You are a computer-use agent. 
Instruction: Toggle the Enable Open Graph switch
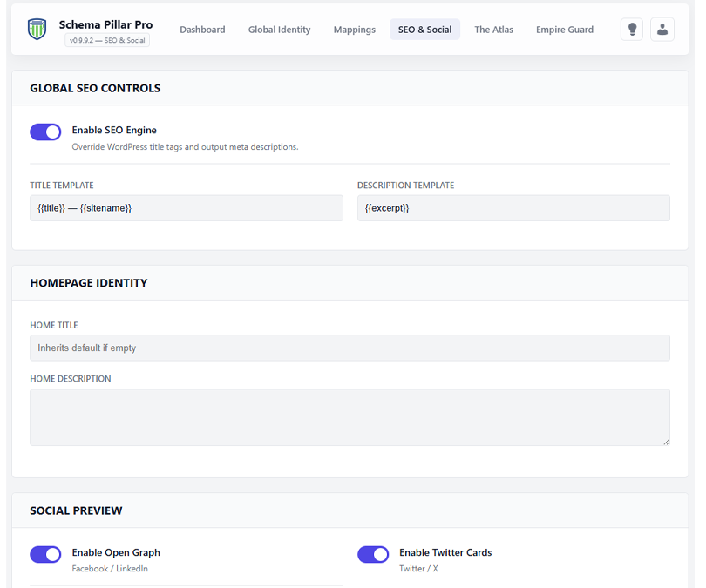click(45, 554)
